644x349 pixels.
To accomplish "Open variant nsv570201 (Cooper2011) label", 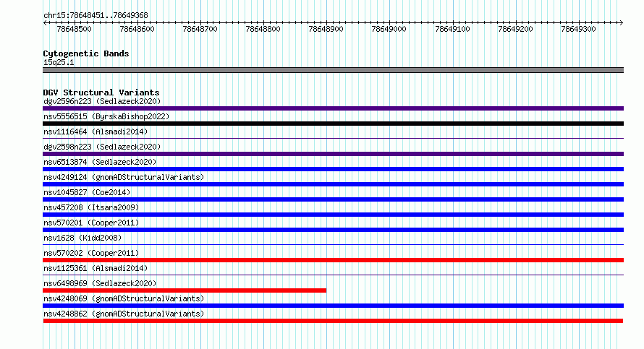I will 91,223.
